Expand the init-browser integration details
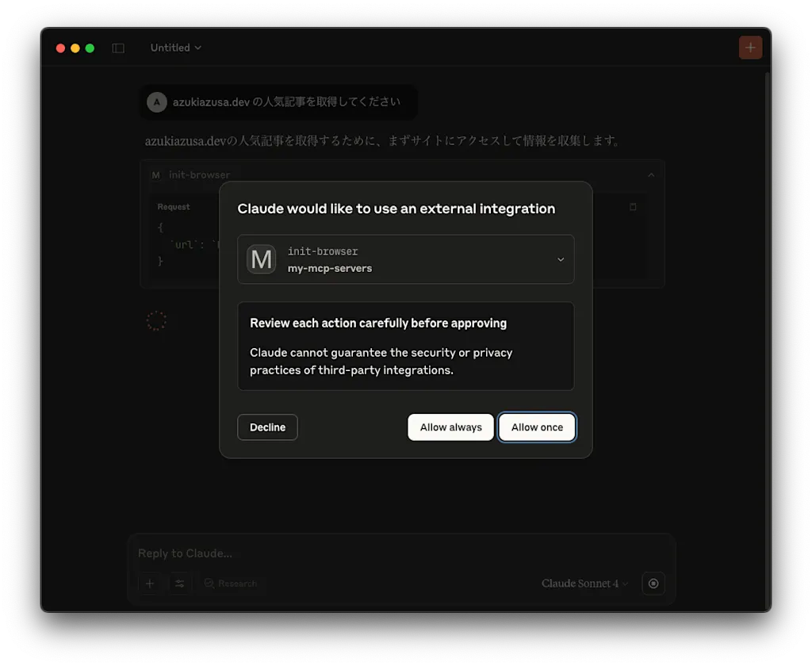 [561, 259]
